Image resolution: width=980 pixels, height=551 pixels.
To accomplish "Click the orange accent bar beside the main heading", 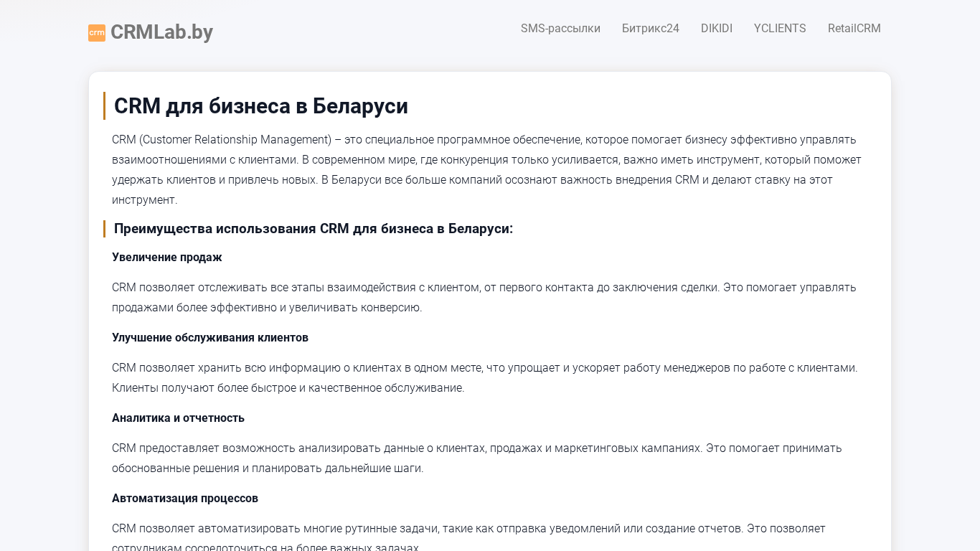I will [x=105, y=106].
